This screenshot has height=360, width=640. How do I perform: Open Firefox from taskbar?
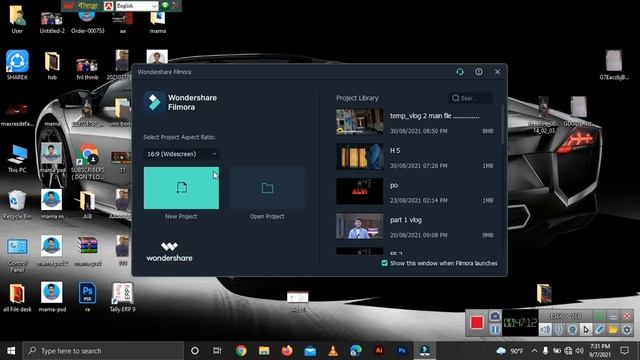tap(287, 351)
